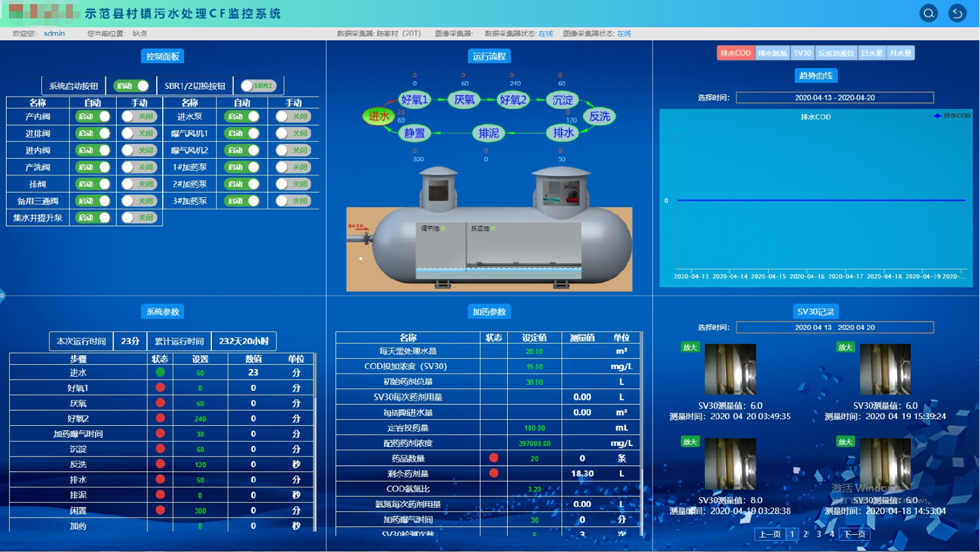Screen dimensions: 980x552
Task: Click the 静置 process step node
Action: 414,133
